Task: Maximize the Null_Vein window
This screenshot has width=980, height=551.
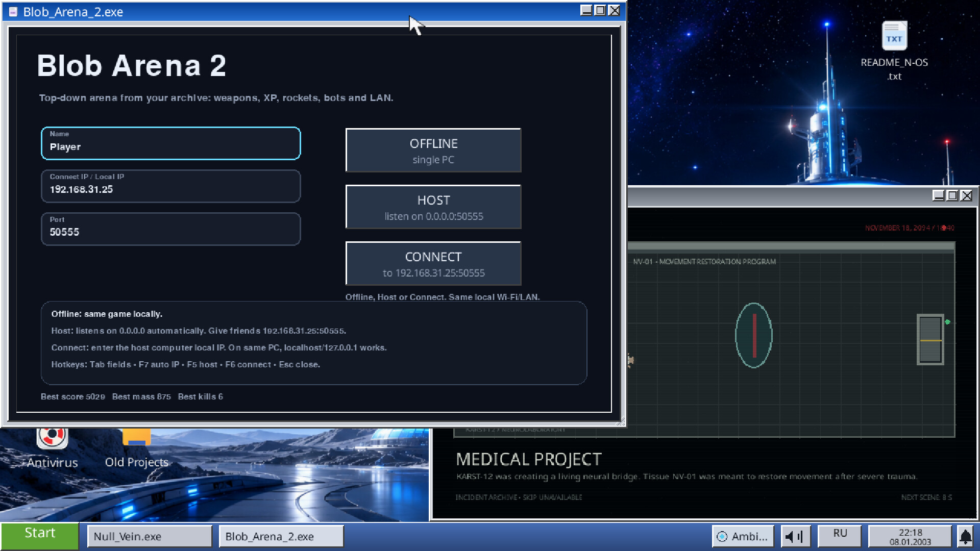Action: (952, 195)
